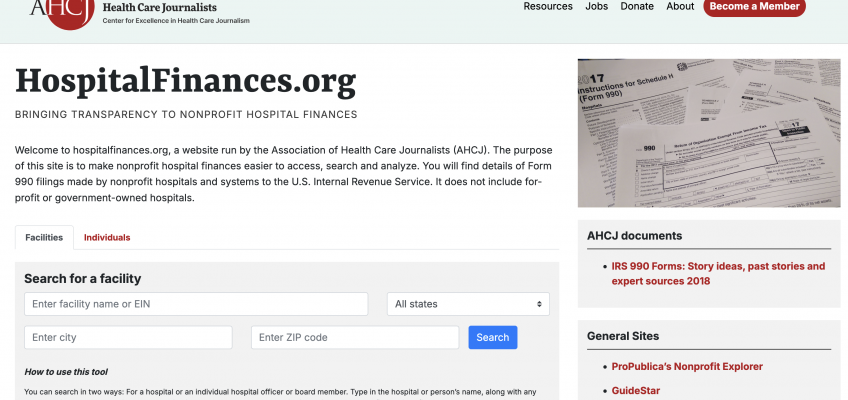Open the GuideStar link

(635, 390)
